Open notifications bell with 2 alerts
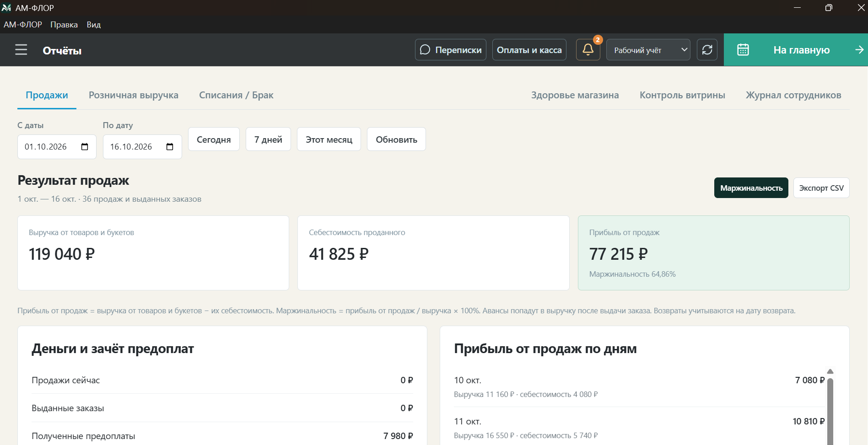 point(588,50)
